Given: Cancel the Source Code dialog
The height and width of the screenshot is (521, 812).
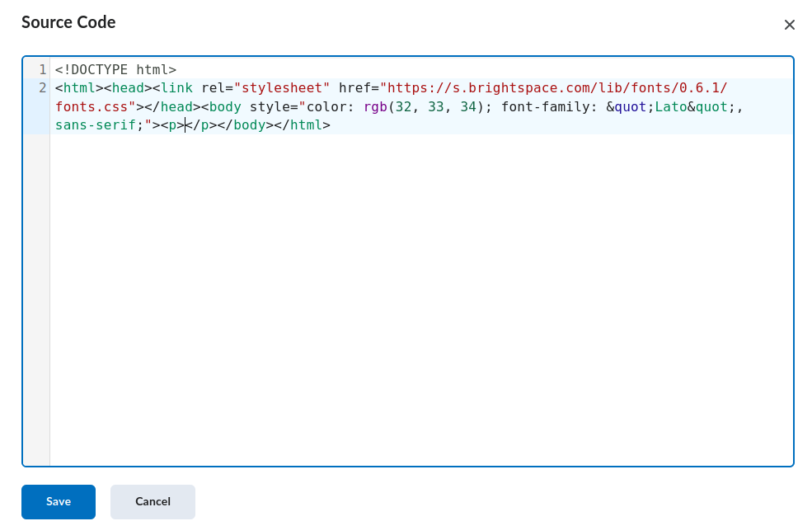Looking at the screenshot, I should [153, 501].
